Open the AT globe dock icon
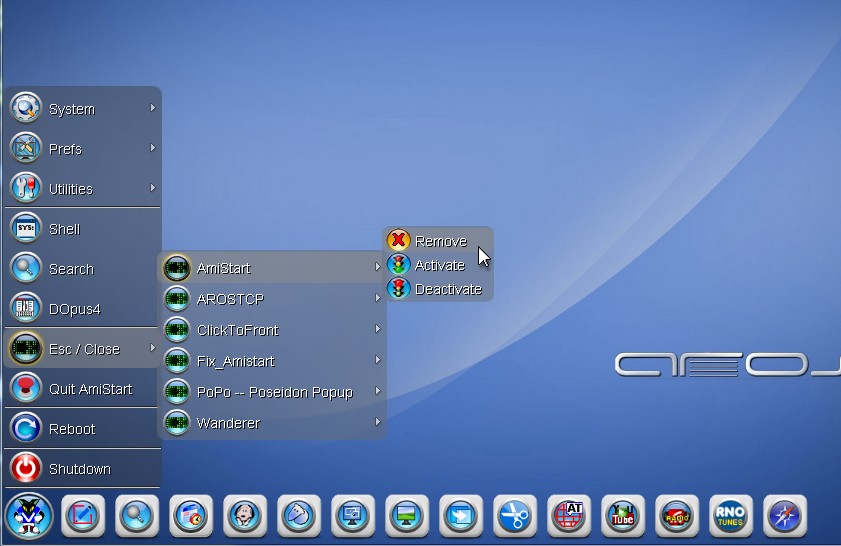The image size is (841, 546). [x=569, y=516]
